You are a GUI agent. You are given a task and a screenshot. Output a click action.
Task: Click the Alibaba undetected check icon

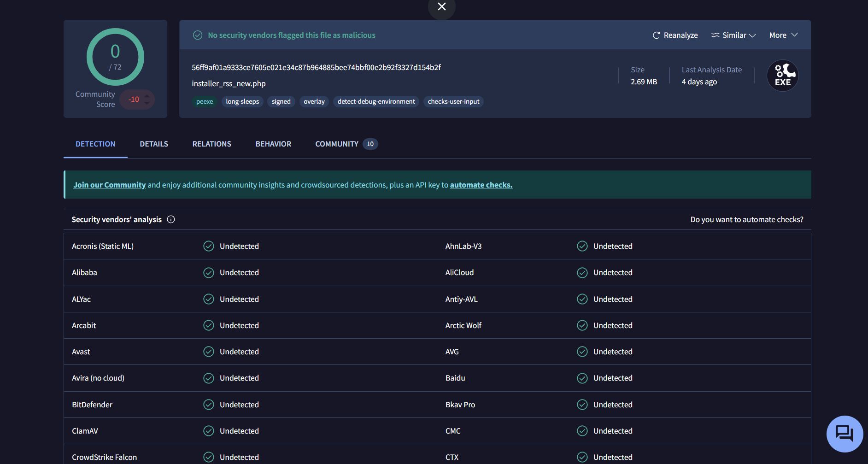[x=209, y=272]
